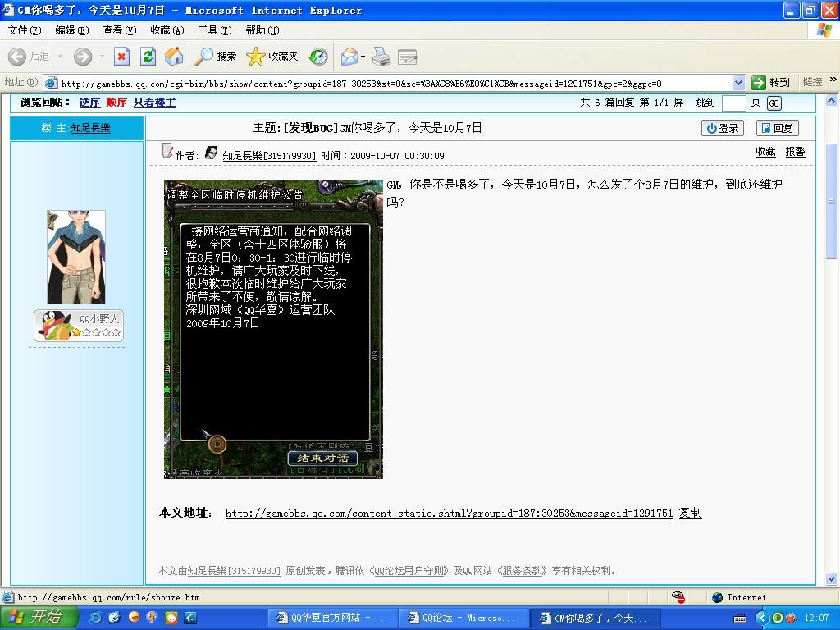Click the 报警 report link
Image resolution: width=840 pixels, height=630 pixels.
point(795,152)
